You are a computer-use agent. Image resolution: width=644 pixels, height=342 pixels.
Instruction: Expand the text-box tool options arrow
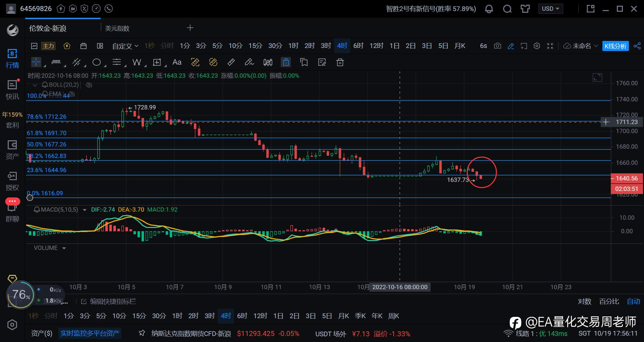165,65
